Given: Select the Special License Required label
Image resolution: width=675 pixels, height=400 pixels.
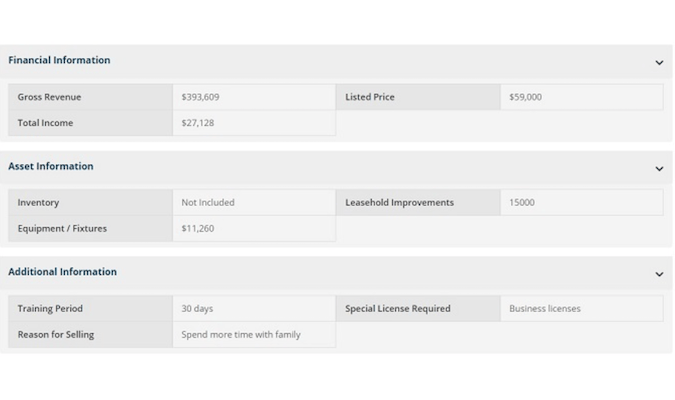Looking at the screenshot, I should click(398, 308).
